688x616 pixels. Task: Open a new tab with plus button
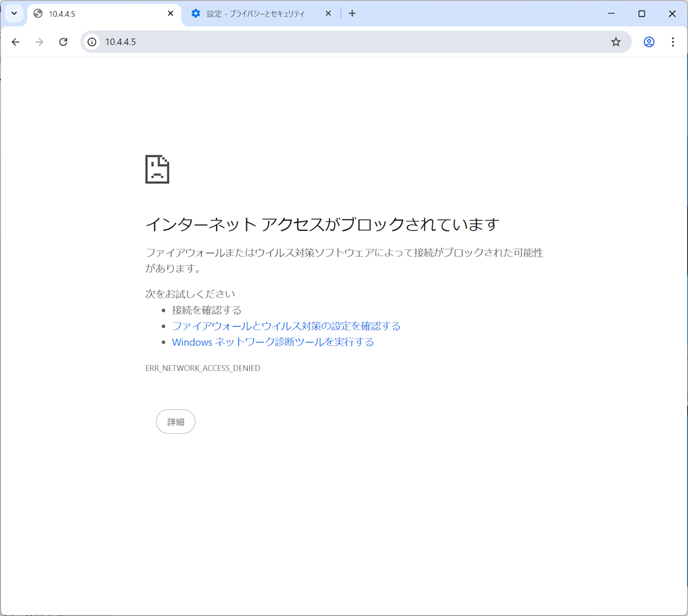[x=352, y=13]
